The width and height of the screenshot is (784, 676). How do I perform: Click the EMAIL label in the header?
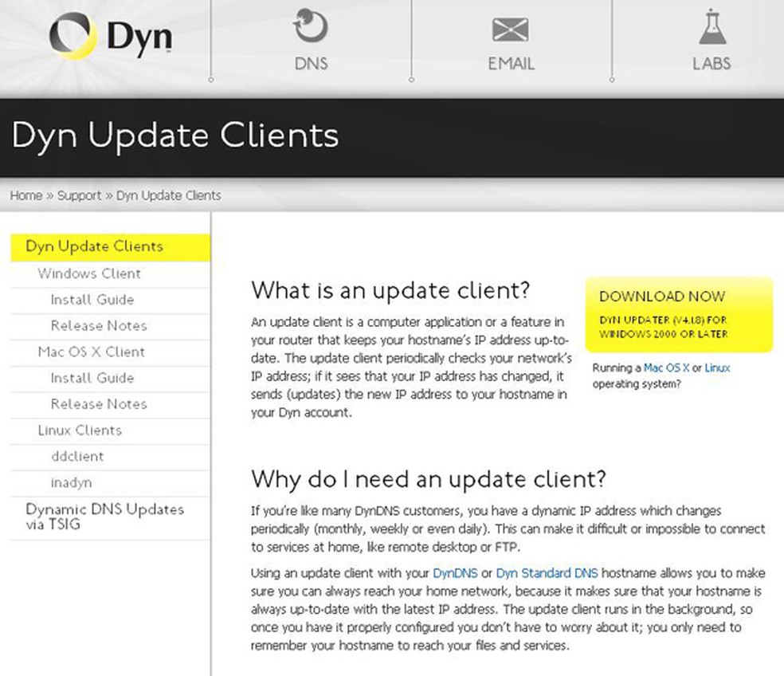click(x=511, y=64)
